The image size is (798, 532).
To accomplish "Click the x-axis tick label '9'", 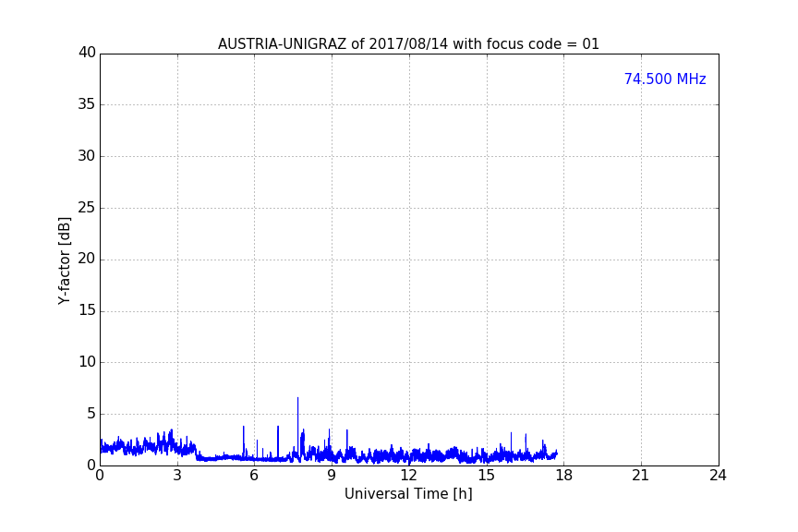I will click(x=332, y=476).
